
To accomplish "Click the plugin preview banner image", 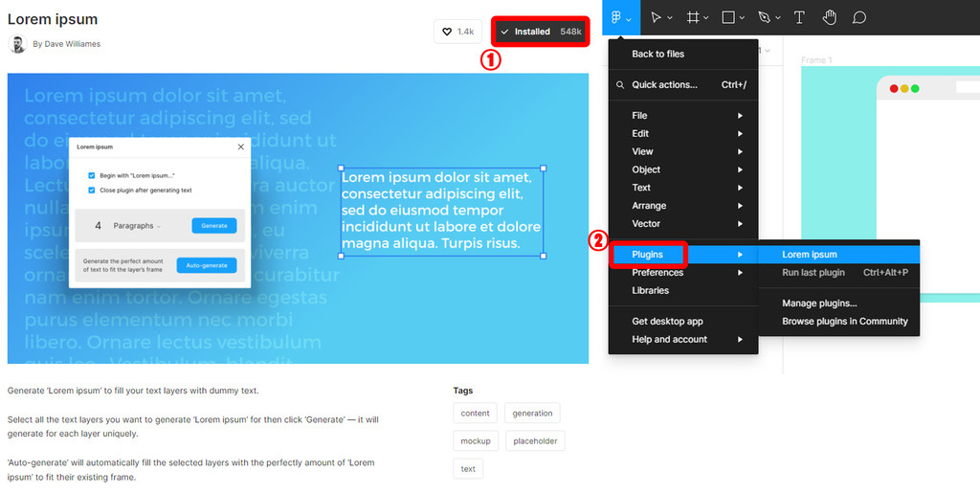I will pos(299,218).
